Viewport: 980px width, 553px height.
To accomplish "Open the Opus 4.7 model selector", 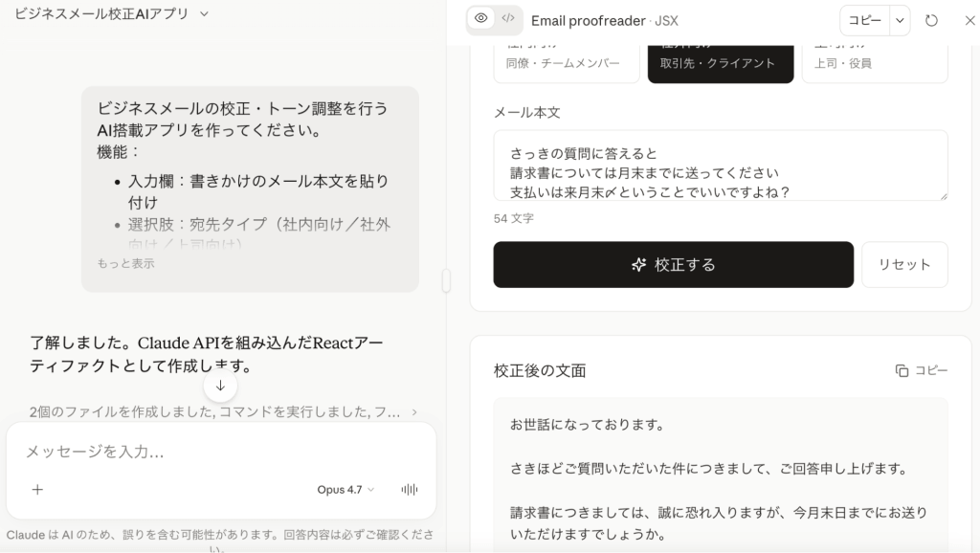I will pos(345,489).
